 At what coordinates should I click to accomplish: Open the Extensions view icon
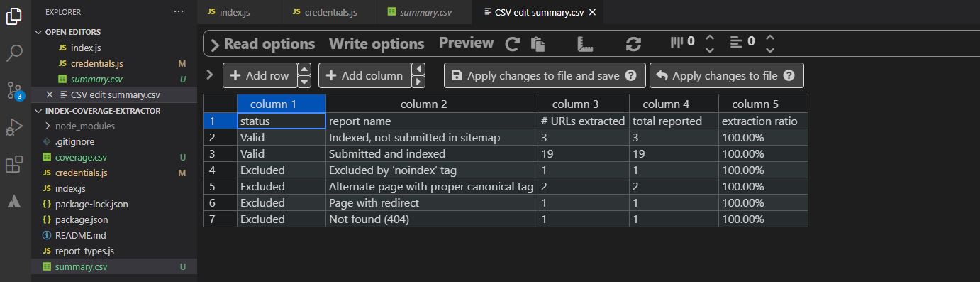[15, 165]
